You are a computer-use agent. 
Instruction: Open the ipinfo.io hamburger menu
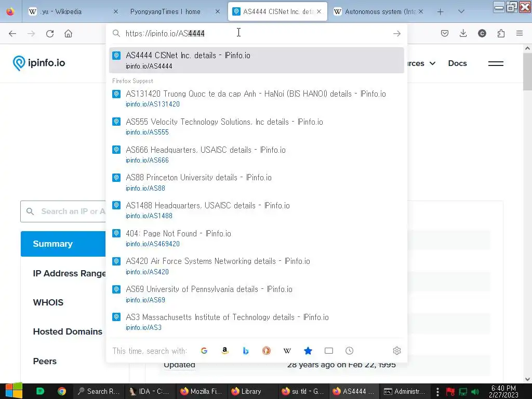[496, 63]
